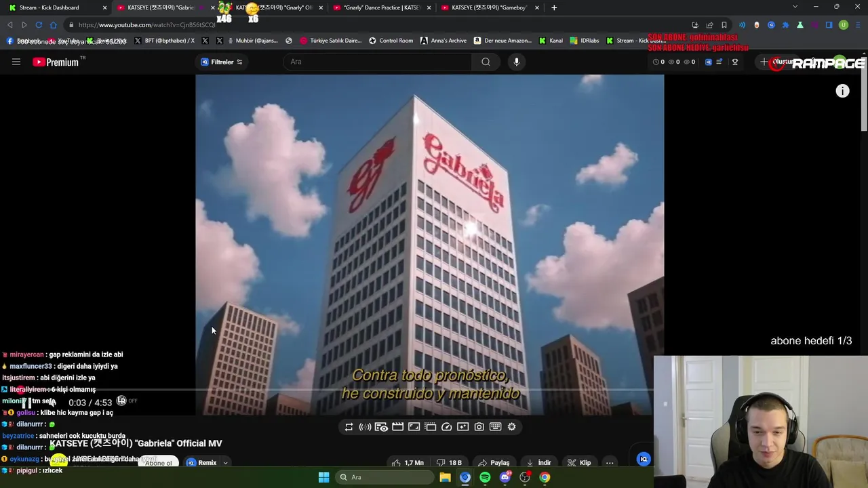The height and width of the screenshot is (488, 868).
Task: Click the search magnifier button
Action: [x=486, y=62]
